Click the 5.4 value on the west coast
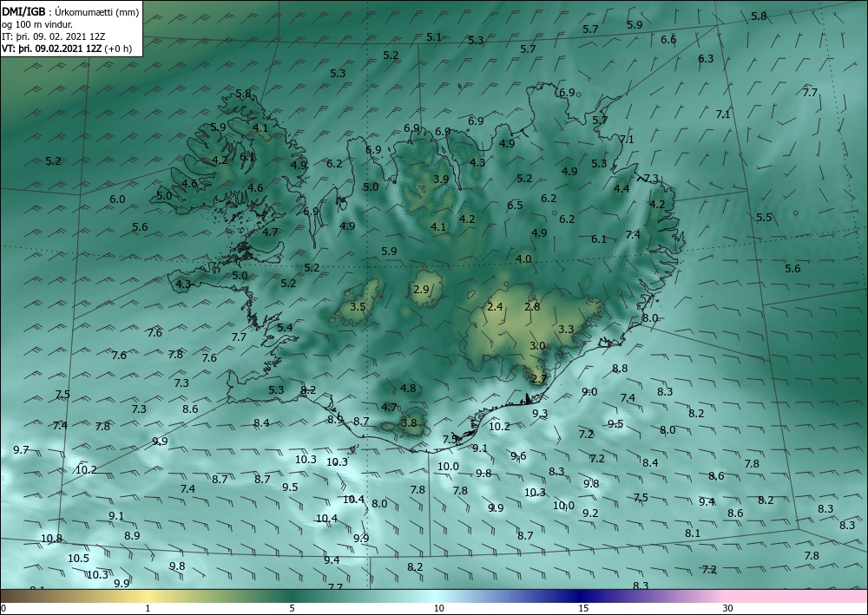Image resolution: width=868 pixels, height=615 pixels. point(285,327)
